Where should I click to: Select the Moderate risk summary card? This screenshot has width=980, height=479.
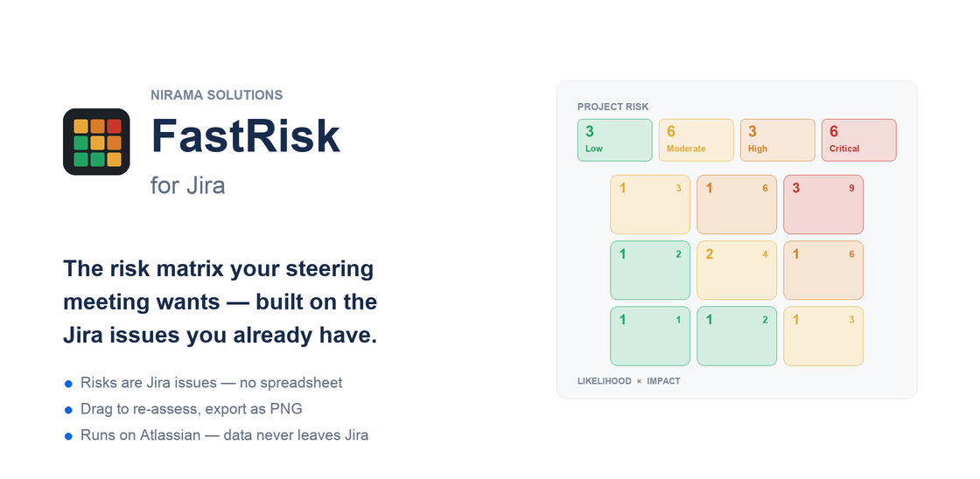696,140
